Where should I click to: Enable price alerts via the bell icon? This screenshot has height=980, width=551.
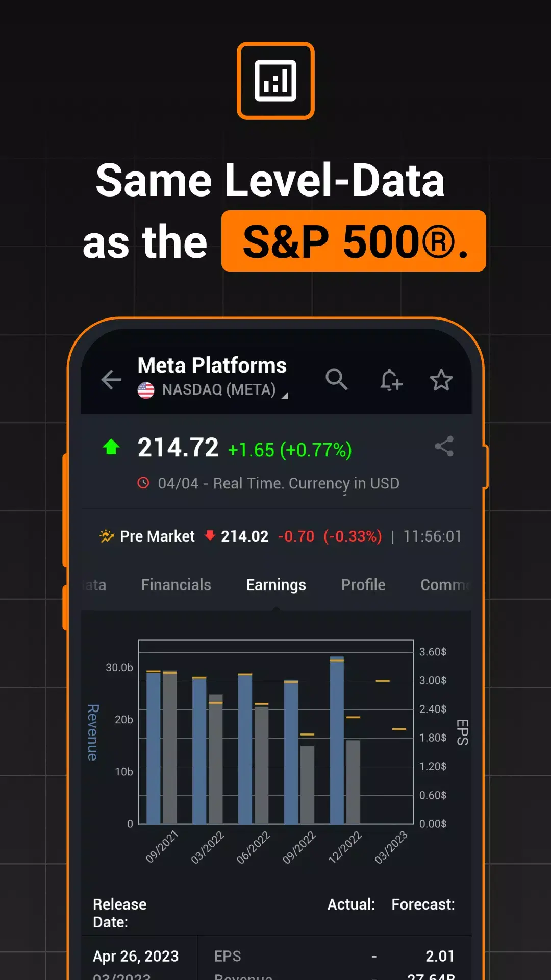[391, 380]
